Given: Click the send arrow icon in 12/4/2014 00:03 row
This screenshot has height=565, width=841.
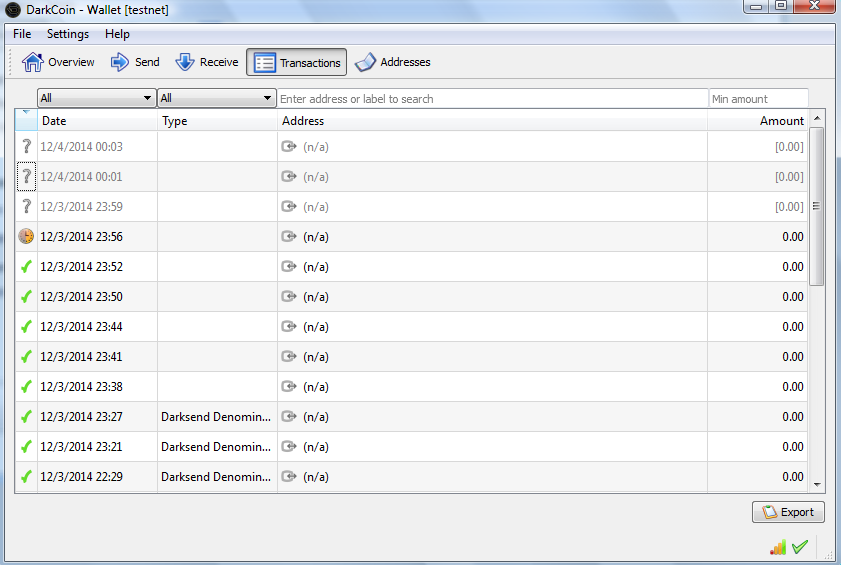Looking at the screenshot, I should pos(289,146).
